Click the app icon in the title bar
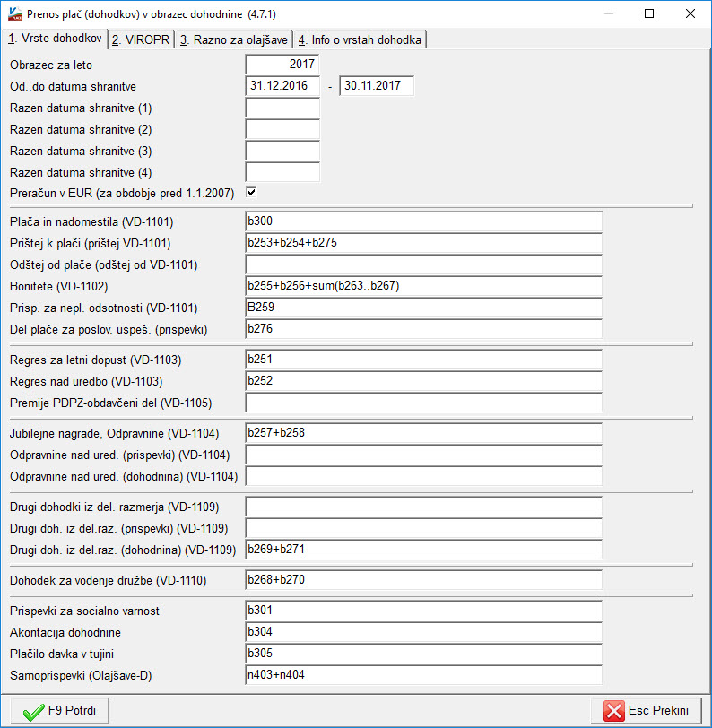The height and width of the screenshot is (728, 712). 15,14
